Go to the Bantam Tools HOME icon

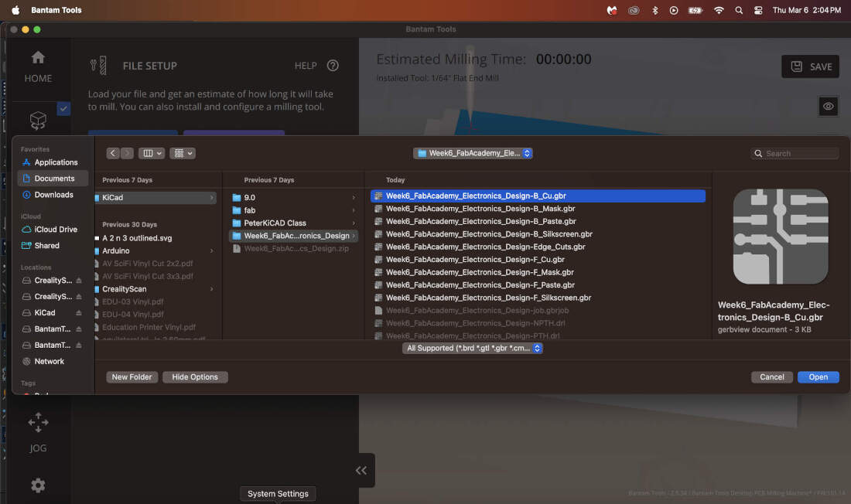pyautogui.click(x=38, y=57)
